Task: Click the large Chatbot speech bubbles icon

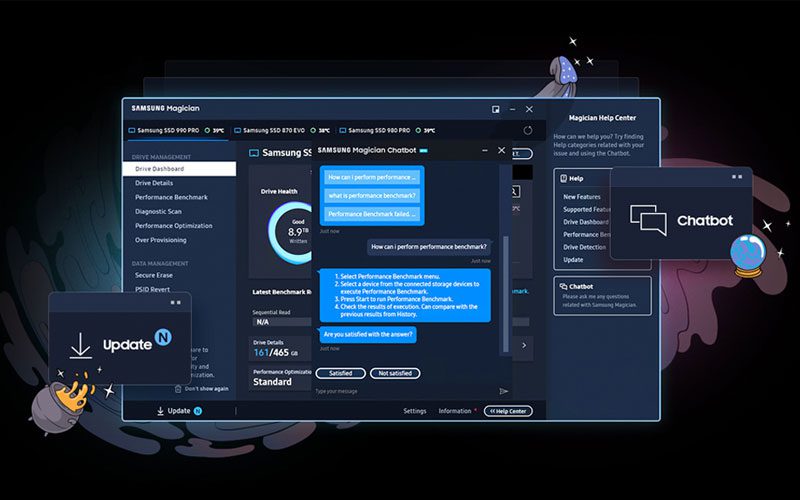Action: [x=648, y=220]
